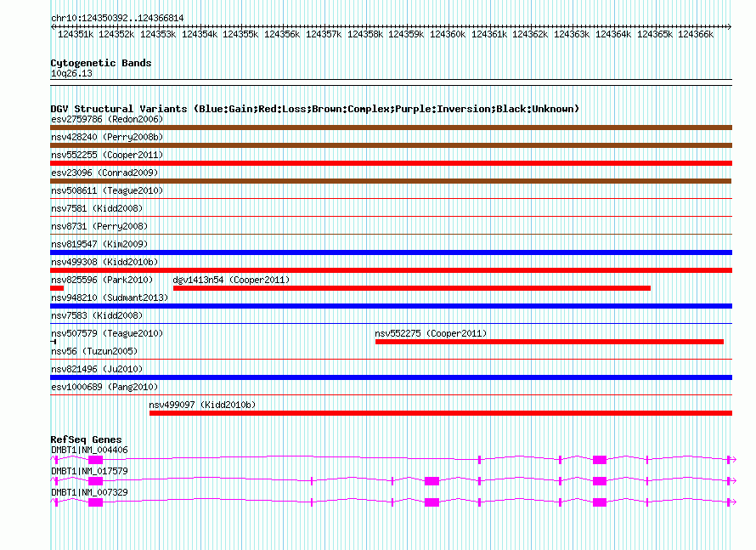Open variant nsv56 (Tuzun2005) label
The image size is (756, 550).
pyautogui.click(x=94, y=351)
